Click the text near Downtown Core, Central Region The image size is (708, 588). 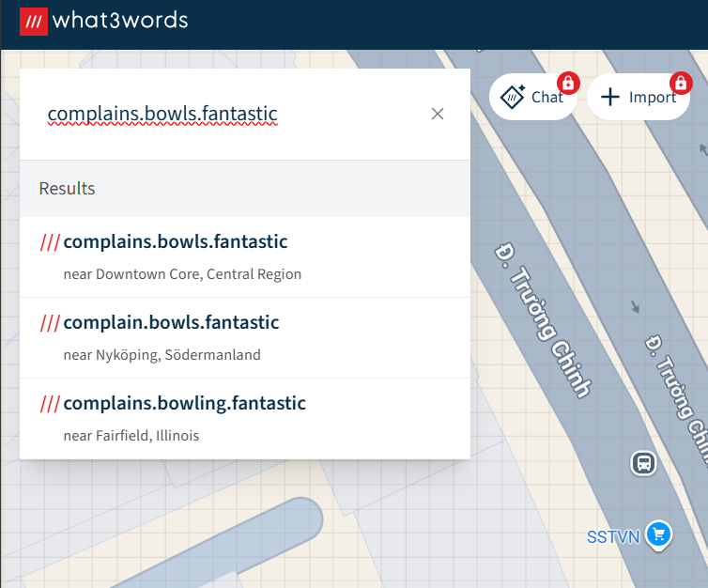(x=182, y=274)
